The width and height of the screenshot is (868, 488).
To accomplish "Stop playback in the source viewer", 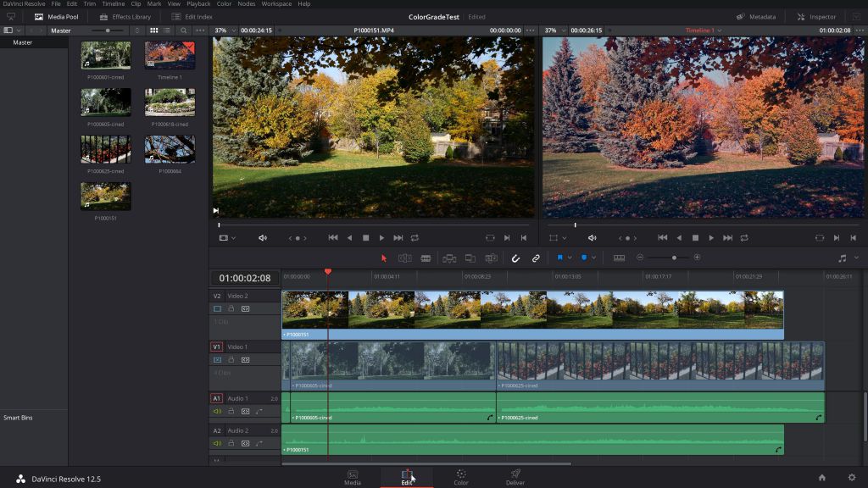I will (x=365, y=238).
